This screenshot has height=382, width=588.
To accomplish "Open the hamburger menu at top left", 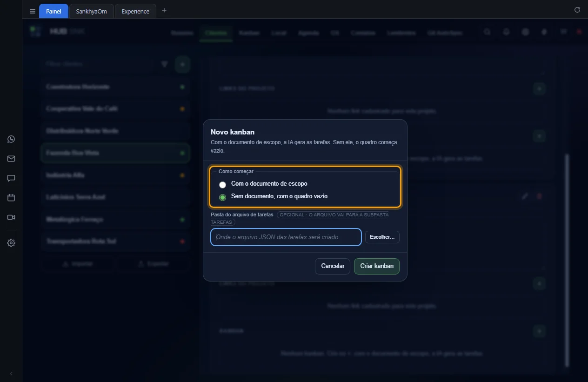I will click(32, 11).
